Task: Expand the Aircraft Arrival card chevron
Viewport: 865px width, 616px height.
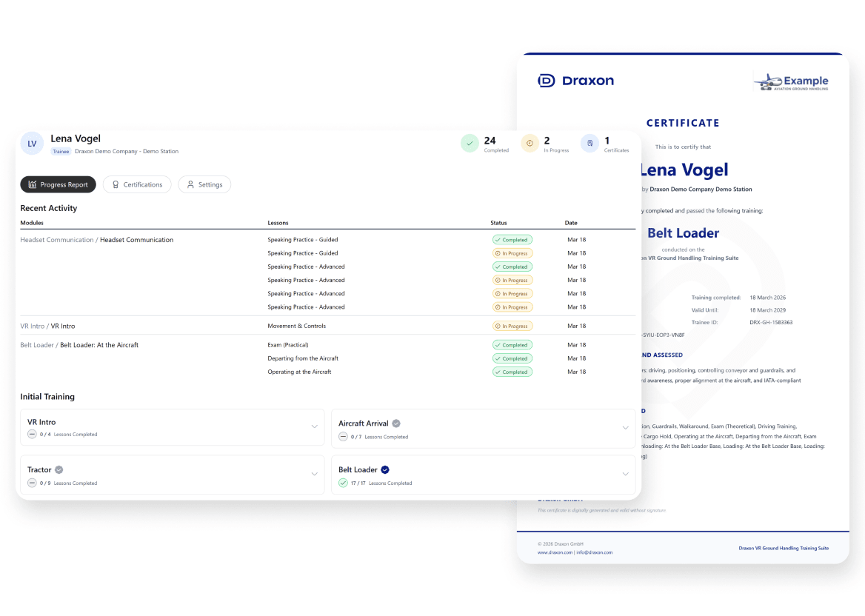Action: click(x=625, y=427)
